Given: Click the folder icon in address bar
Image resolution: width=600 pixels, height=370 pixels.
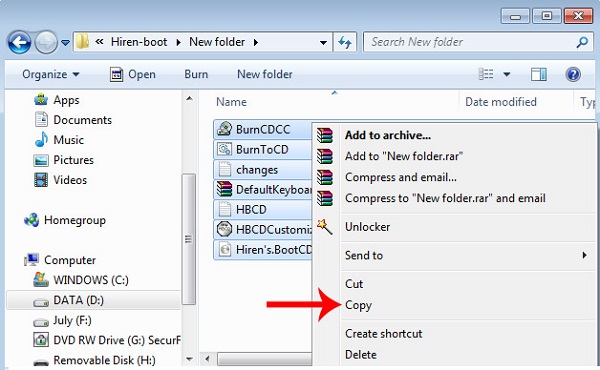Looking at the screenshot, I should tap(82, 42).
